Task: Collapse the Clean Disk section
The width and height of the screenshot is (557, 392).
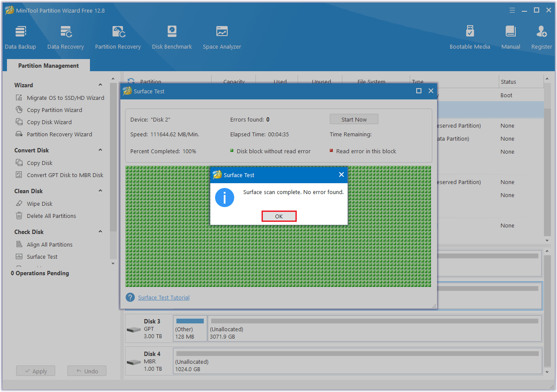Action: [100, 191]
